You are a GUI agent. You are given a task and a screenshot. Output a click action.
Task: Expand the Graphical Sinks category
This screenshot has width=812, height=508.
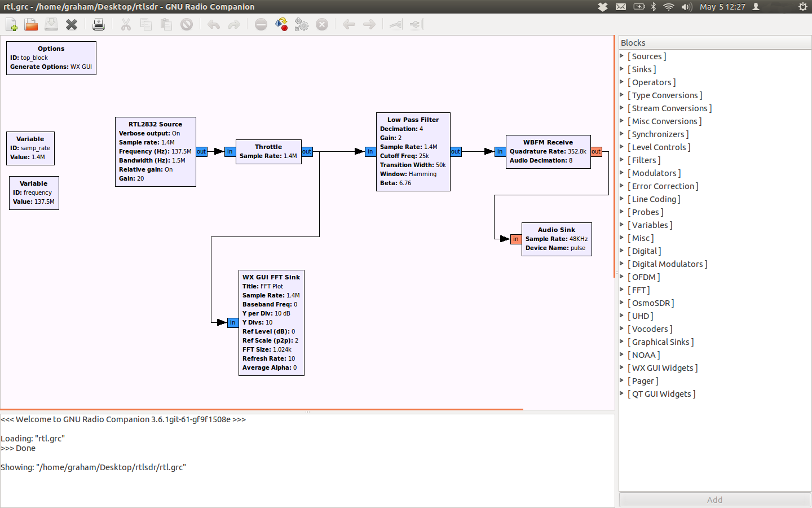621,341
